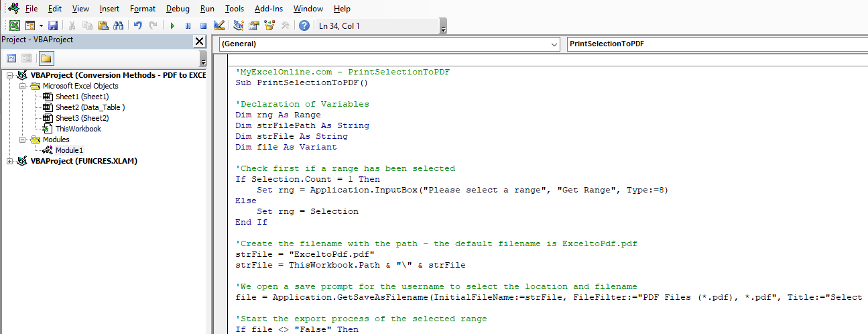This screenshot has width=868, height=334.
Task: Toggle Folders view in Project pane
Action: point(46,58)
